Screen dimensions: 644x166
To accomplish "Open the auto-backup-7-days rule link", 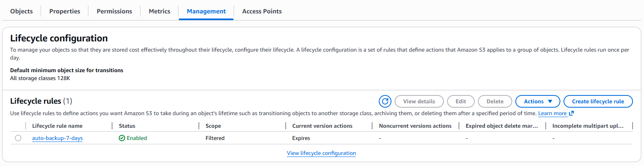I will tap(58, 138).
